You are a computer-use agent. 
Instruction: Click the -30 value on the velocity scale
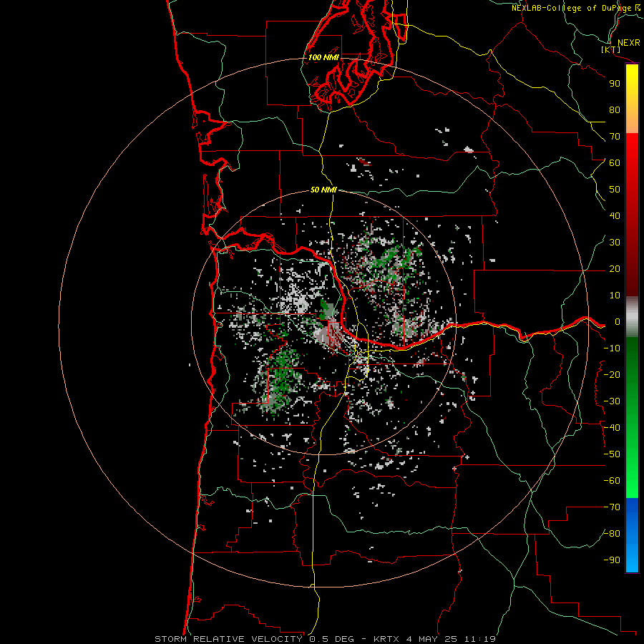[x=612, y=401]
